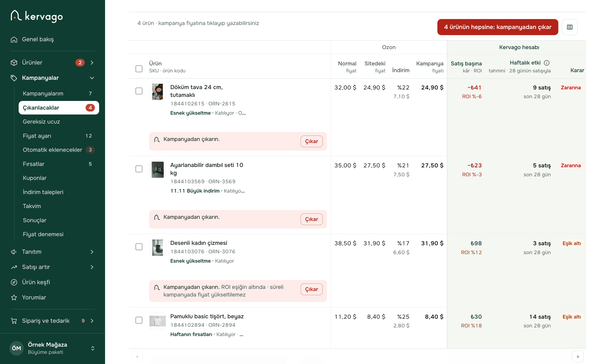
Task: Click the Ürün keşfi compass icon
Action: coord(14,282)
